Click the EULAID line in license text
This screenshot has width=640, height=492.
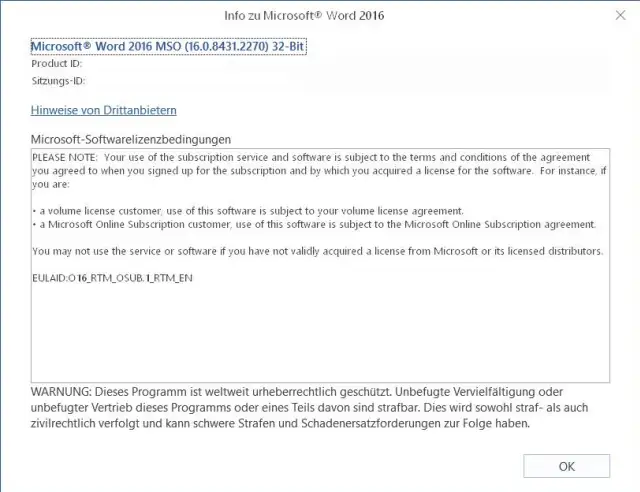[x=112, y=278]
